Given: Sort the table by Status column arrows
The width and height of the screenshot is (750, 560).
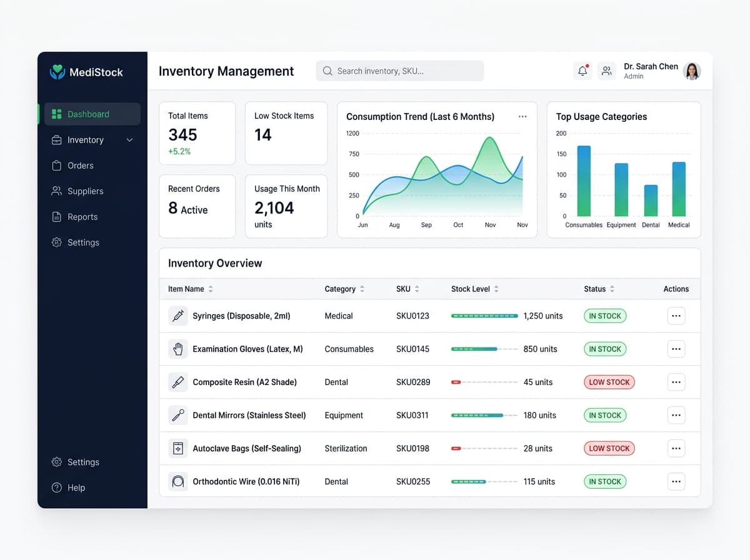Looking at the screenshot, I should [x=612, y=289].
